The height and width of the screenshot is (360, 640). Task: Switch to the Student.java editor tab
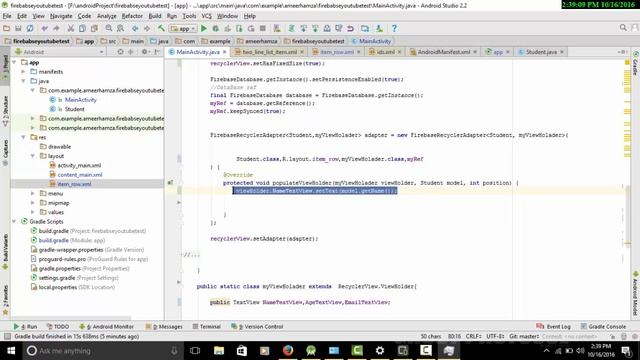[x=541, y=52]
